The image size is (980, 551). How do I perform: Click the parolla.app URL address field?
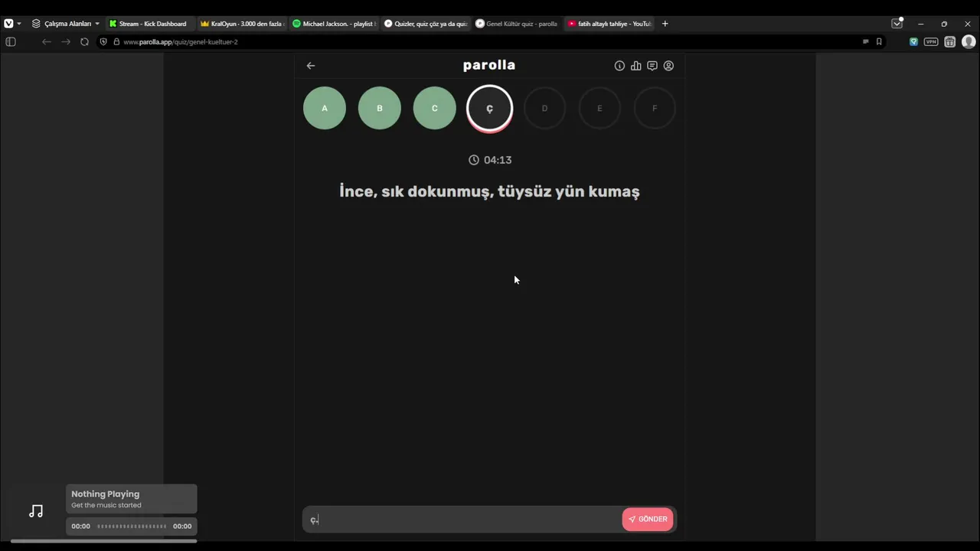click(x=181, y=42)
